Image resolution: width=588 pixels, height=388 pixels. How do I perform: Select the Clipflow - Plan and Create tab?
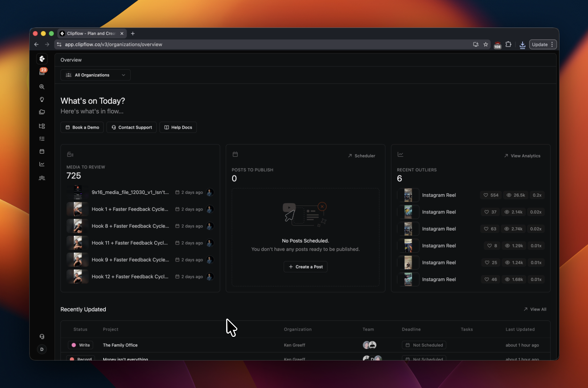pyautogui.click(x=91, y=33)
